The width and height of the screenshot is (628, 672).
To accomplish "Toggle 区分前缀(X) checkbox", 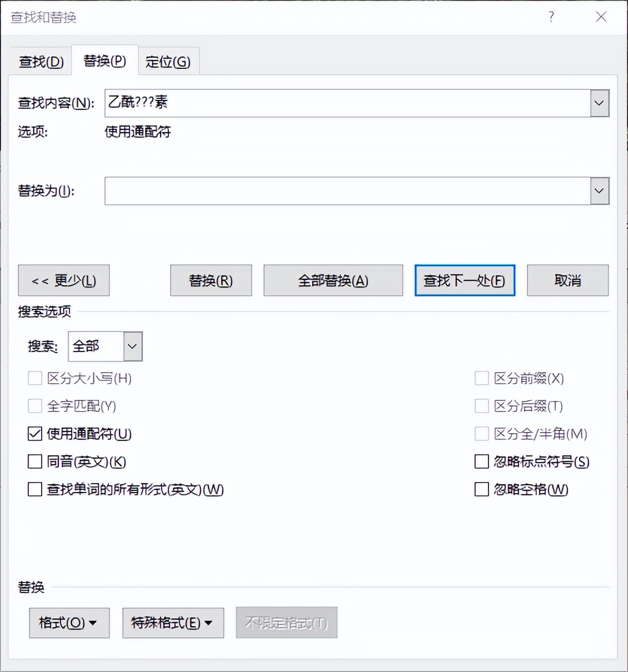I will click(x=482, y=378).
